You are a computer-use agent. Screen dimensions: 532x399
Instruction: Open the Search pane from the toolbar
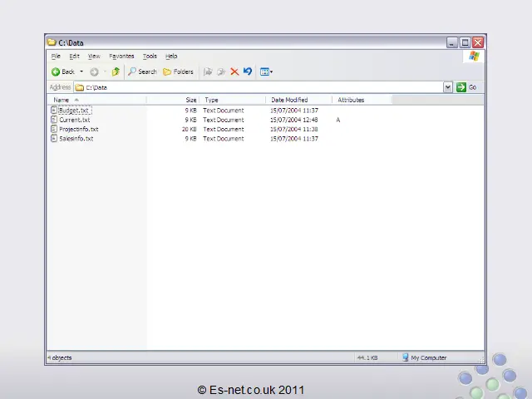point(142,72)
